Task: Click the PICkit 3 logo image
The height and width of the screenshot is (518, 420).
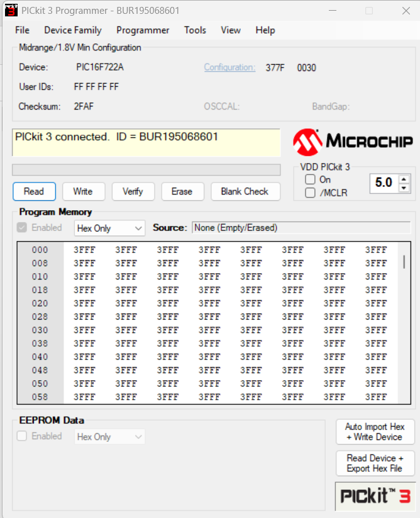Action: point(375,496)
